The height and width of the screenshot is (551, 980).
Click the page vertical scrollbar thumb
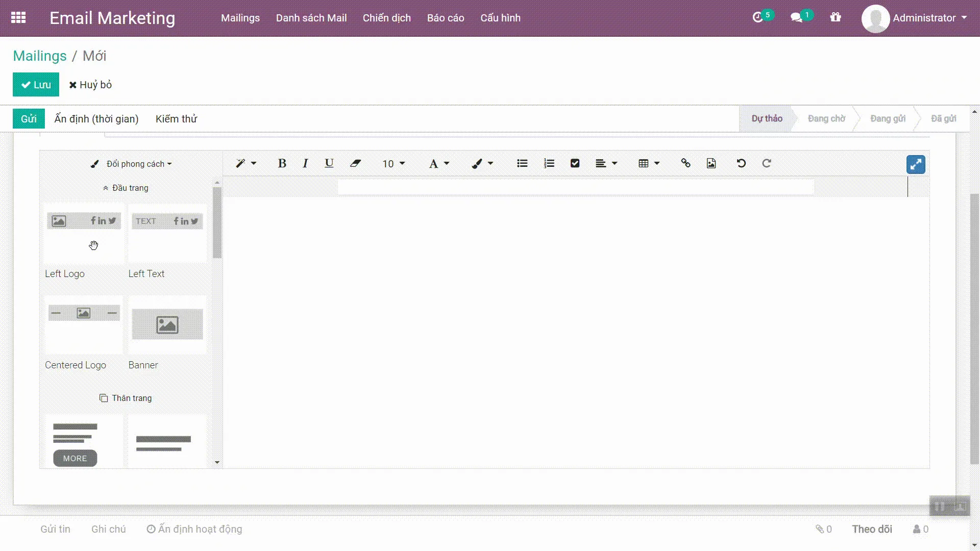click(x=974, y=329)
